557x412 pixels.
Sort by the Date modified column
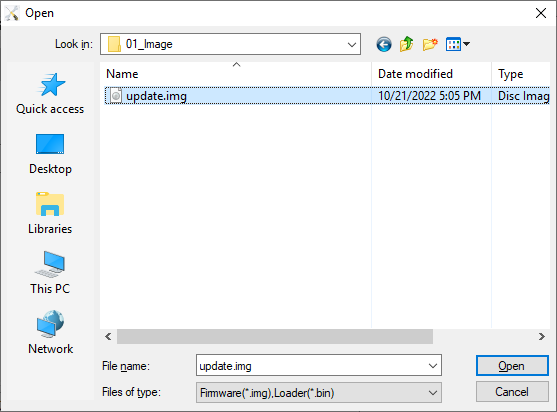coord(431,74)
